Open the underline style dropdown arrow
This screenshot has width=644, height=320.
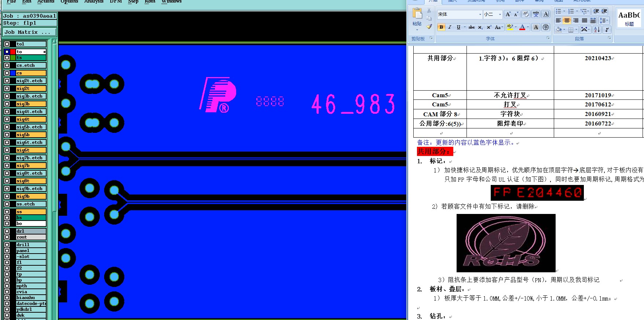pyautogui.click(x=465, y=27)
